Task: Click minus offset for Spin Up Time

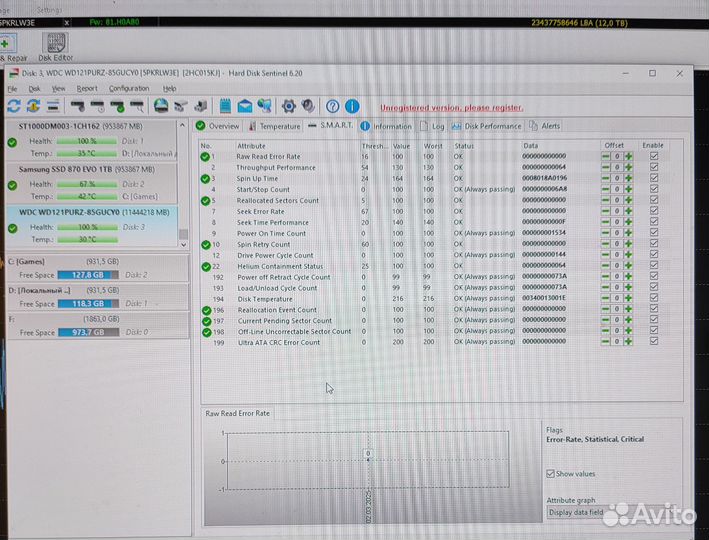Action: [605, 178]
